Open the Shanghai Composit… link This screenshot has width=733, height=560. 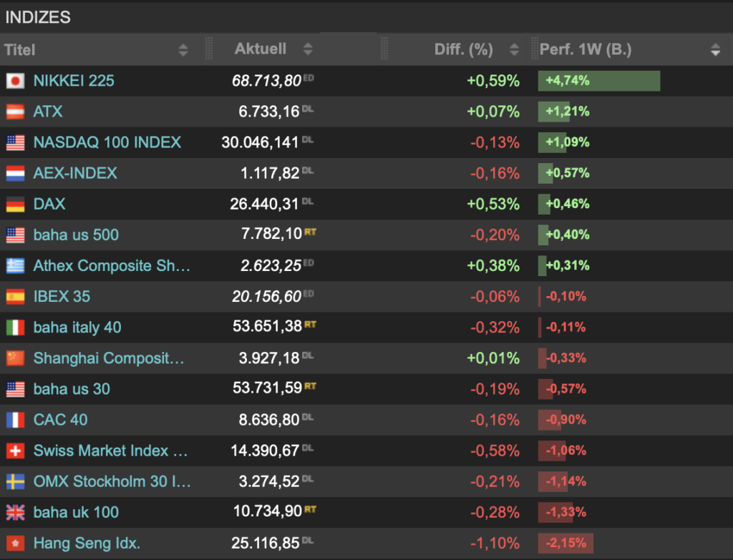(109, 358)
